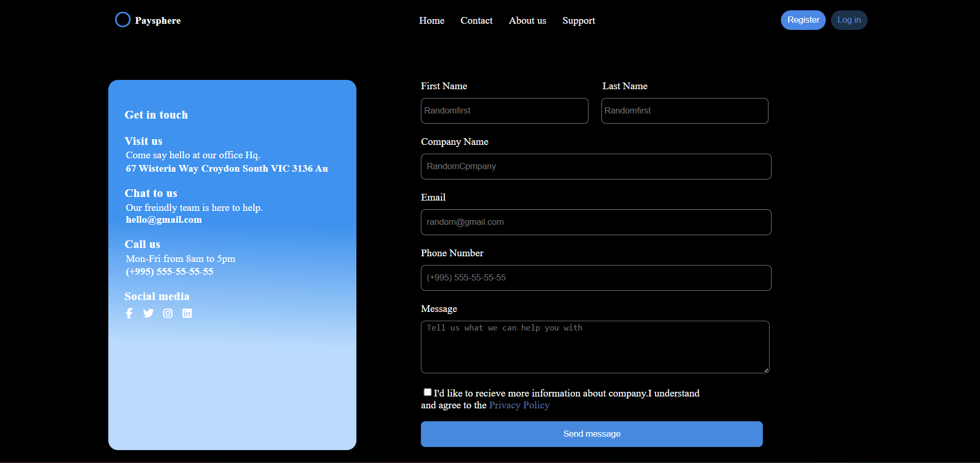Open the Support nav item
This screenshot has width=980, height=463.
click(578, 21)
